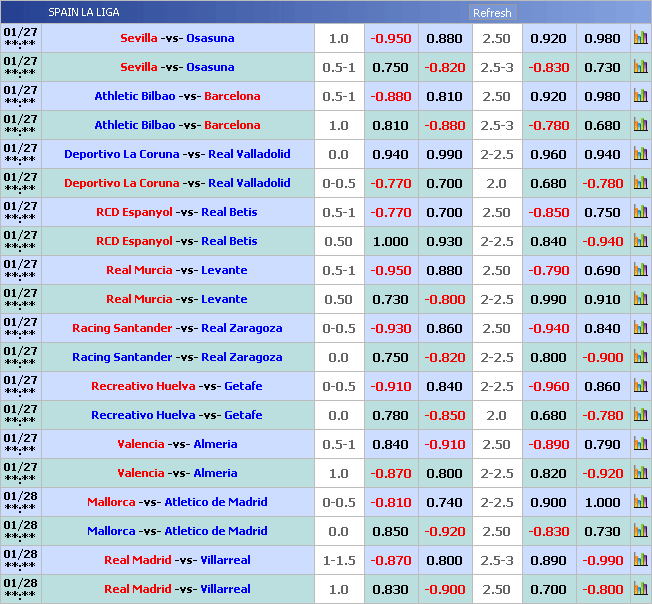Open chart icon for Valencia-Almeria 1.0 handicap row
The width and height of the screenshot is (652, 604).
point(640,473)
